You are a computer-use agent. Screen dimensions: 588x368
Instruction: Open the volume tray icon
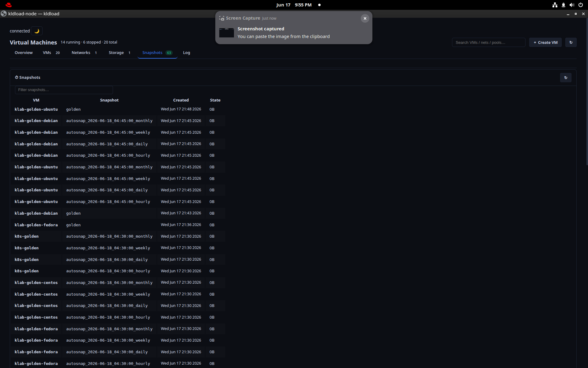pos(572,5)
